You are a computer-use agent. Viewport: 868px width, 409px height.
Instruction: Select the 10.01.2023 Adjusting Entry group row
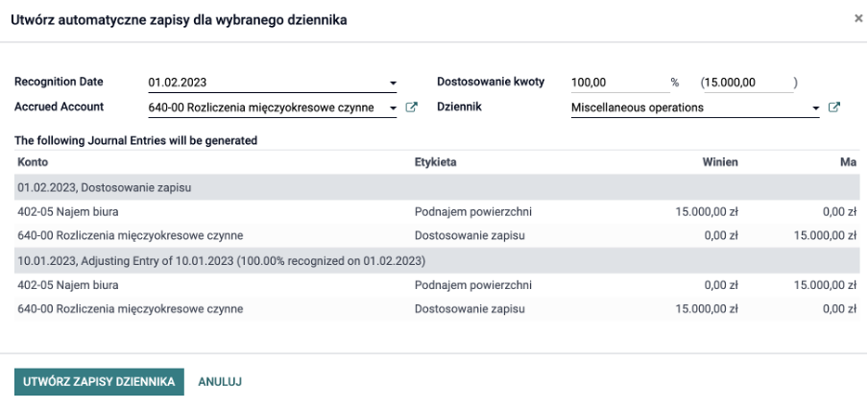click(437, 261)
